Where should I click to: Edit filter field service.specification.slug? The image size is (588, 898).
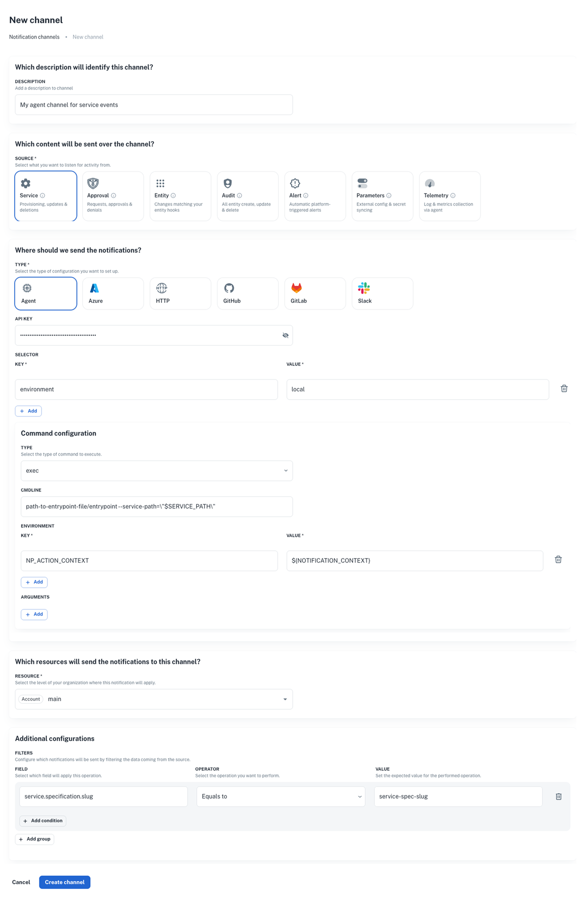point(103,797)
